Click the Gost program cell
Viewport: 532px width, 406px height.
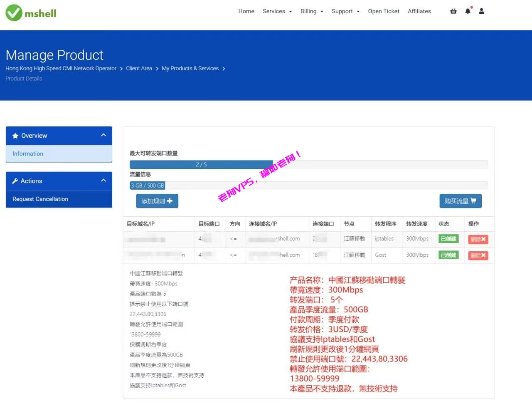pos(380,255)
